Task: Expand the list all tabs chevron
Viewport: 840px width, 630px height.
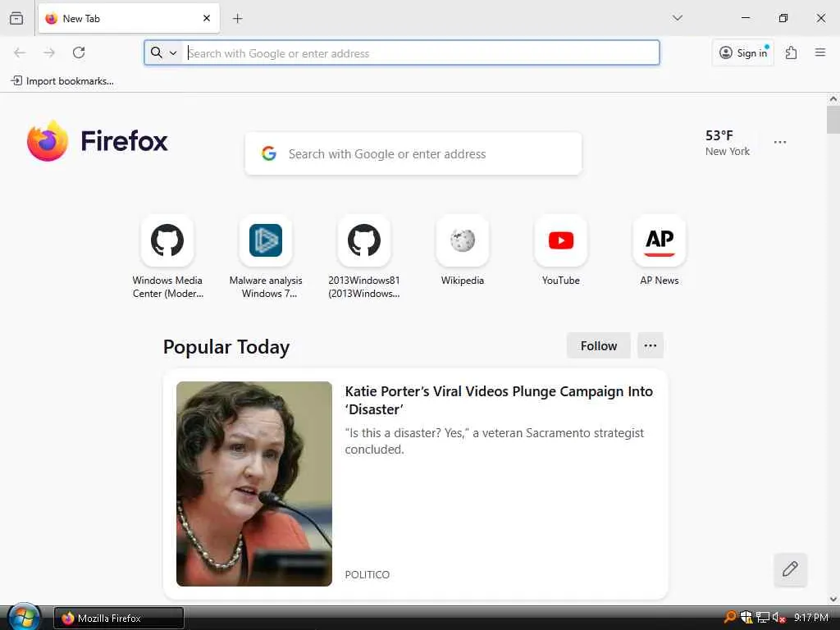Action: click(677, 18)
